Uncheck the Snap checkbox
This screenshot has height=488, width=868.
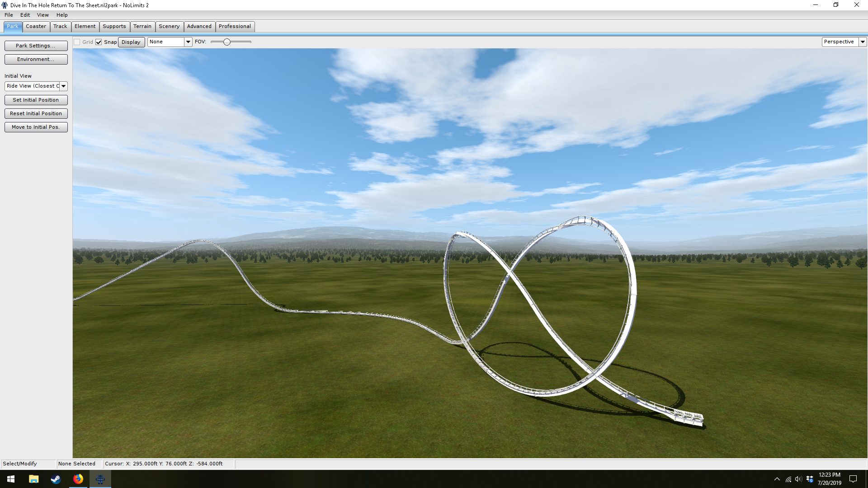(x=99, y=42)
